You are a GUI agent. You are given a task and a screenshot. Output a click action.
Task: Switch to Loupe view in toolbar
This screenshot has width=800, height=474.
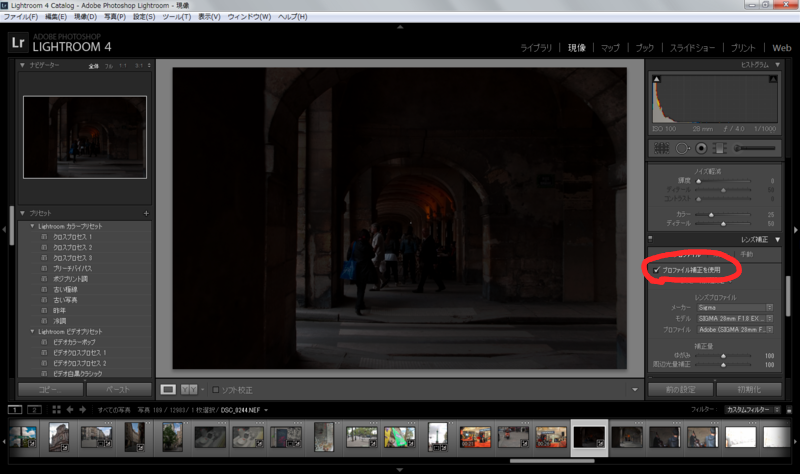pos(168,390)
